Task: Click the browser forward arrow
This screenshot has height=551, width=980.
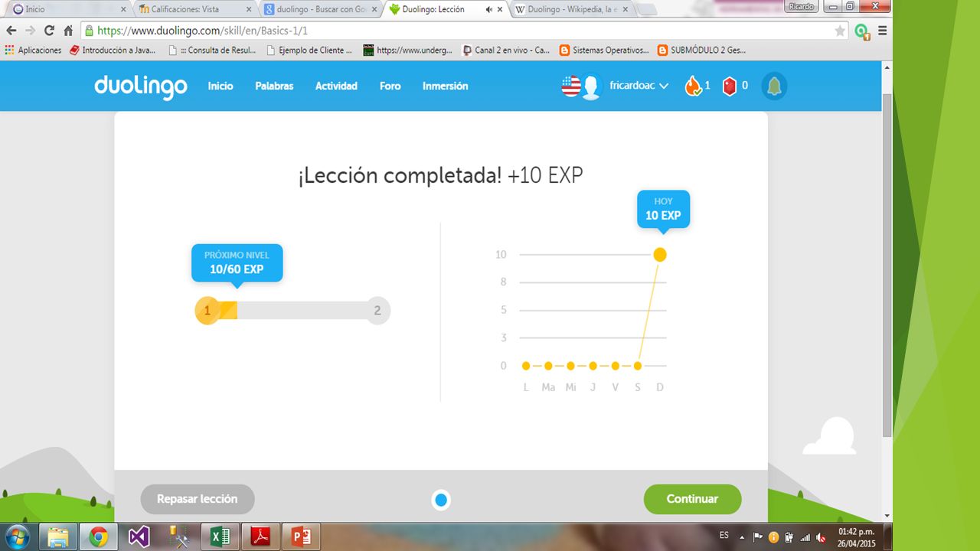Action: [30, 31]
